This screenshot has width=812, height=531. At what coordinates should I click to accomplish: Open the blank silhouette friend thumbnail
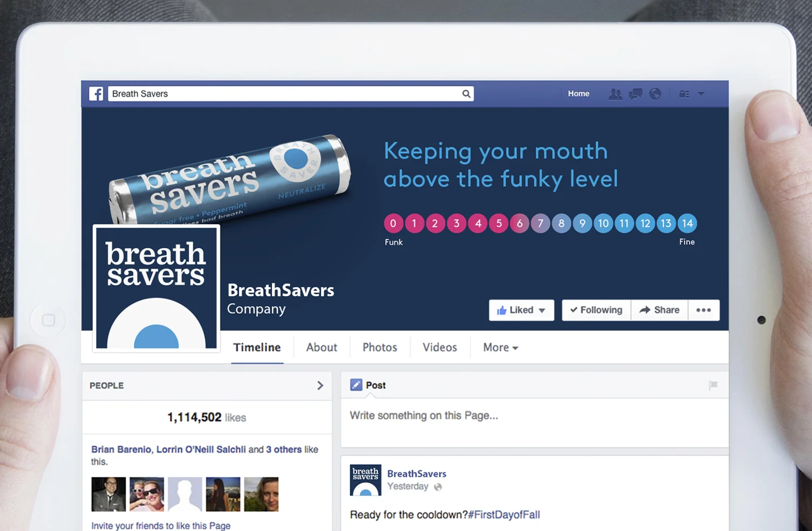[x=185, y=494]
